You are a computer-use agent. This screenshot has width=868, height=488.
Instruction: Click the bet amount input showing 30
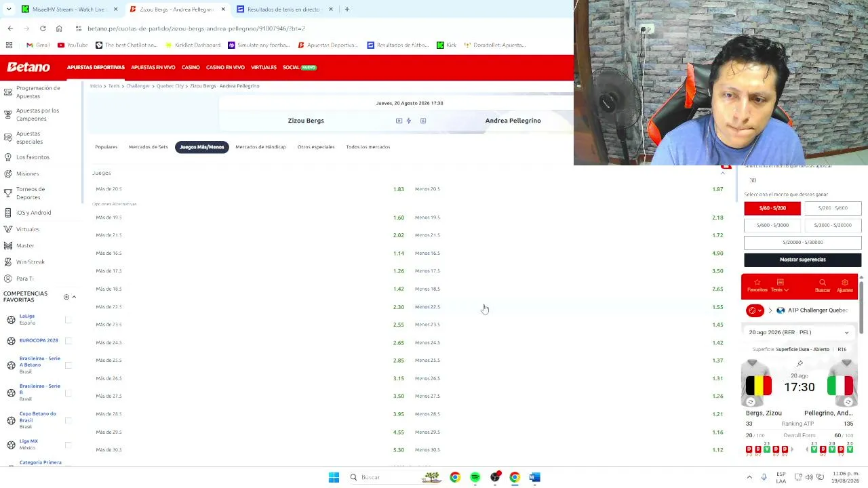pyautogui.click(x=803, y=180)
